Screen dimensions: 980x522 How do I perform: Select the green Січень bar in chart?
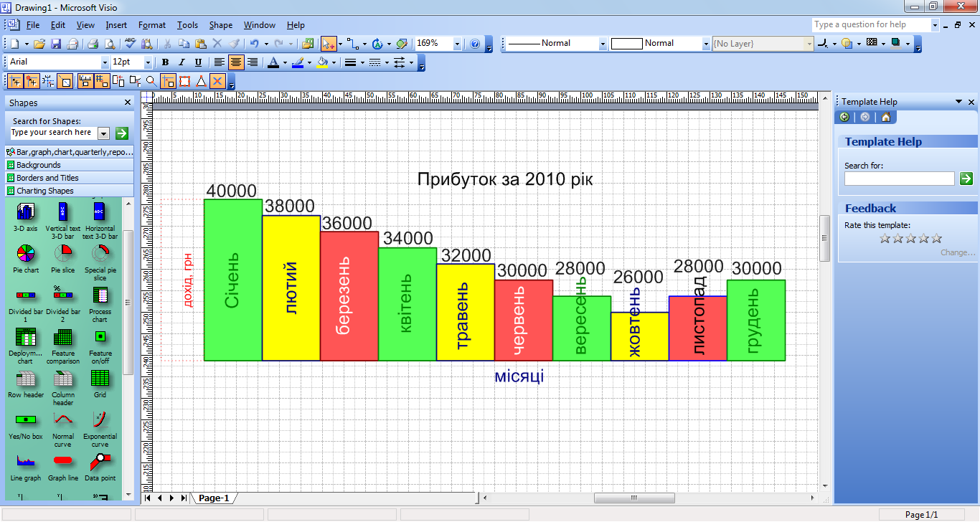click(x=233, y=280)
